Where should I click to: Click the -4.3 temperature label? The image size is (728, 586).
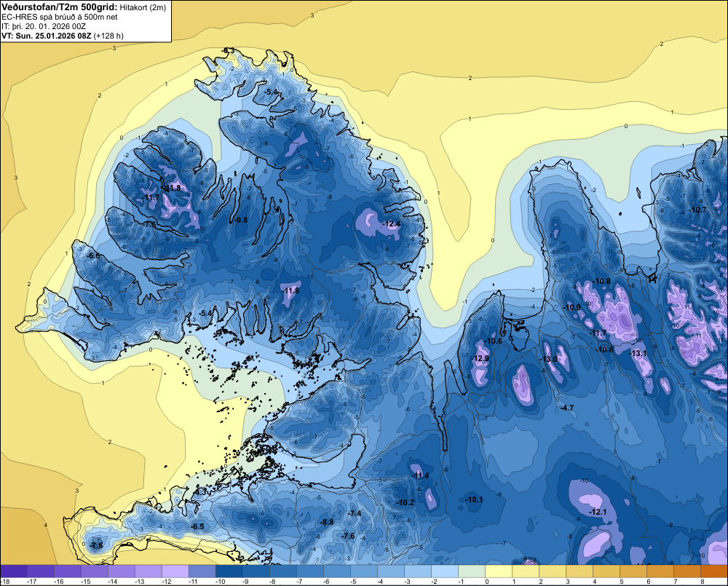[x=201, y=491]
